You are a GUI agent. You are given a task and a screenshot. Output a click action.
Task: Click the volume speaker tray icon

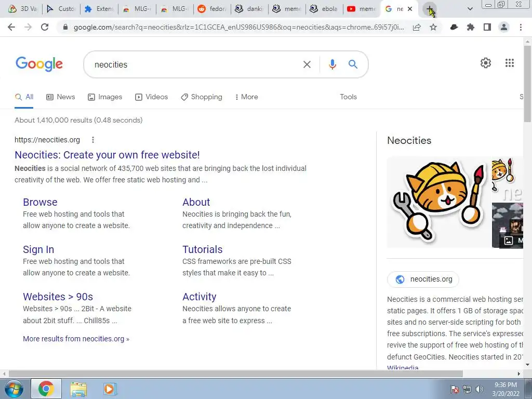pos(480,389)
